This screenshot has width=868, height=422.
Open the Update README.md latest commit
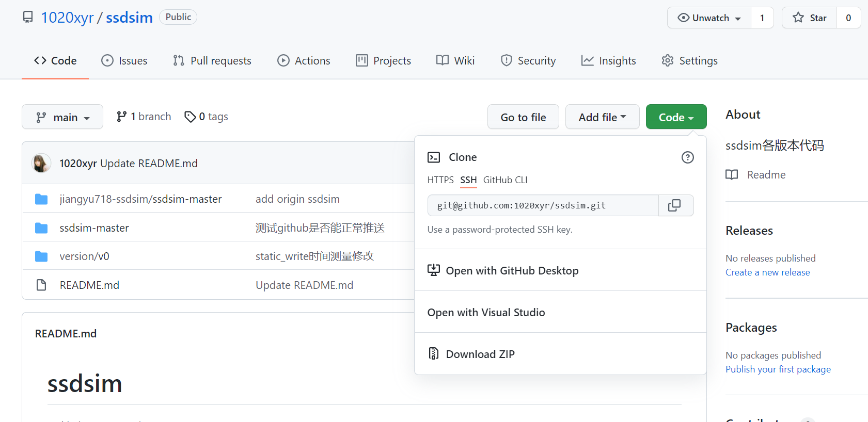point(149,164)
